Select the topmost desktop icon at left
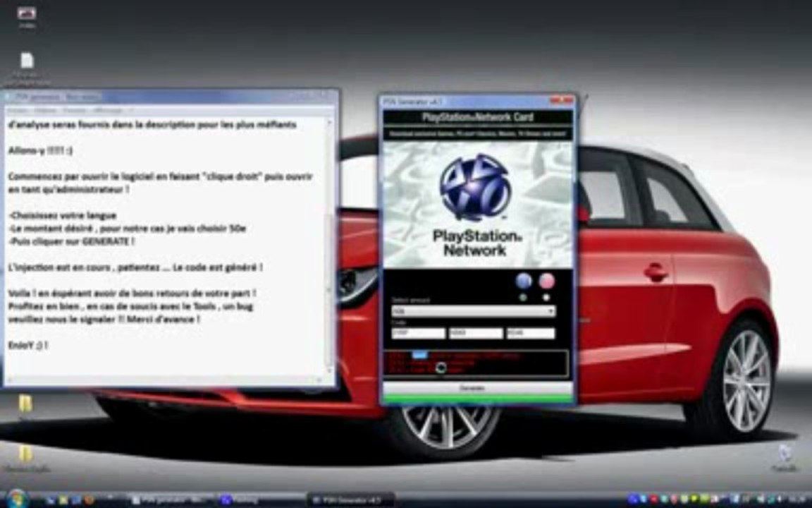Image resolution: width=812 pixels, height=508 pixels. pos(26,16)
